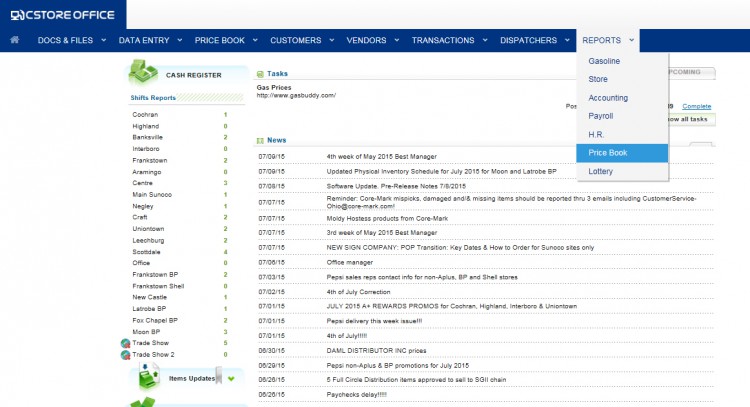Open news 'Pepsi delivery this week issue!!!'
This screenshot has height=407, width=750.
(x=374, y=321)
